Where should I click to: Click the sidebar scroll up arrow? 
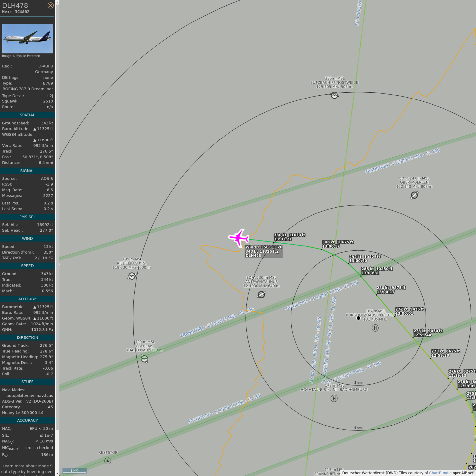(x=57, y=2)
